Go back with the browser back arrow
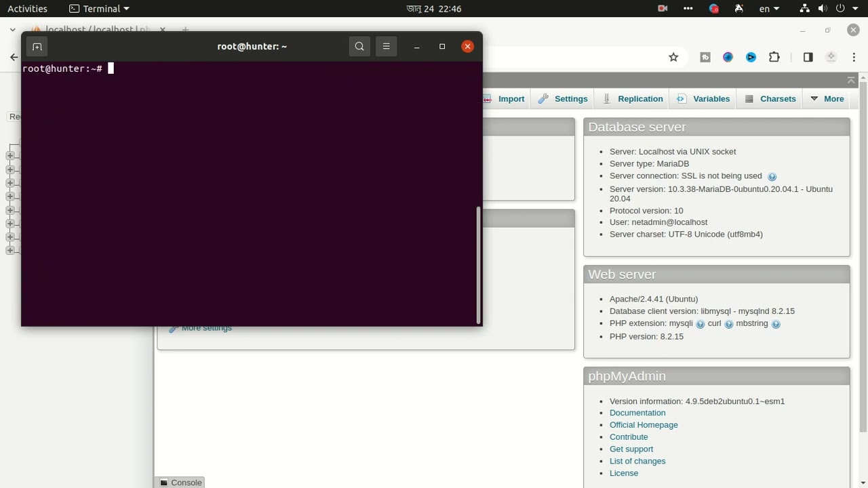The height and width of the screenshot is (488, 868). pyautogui.click(x=14, y=58)
